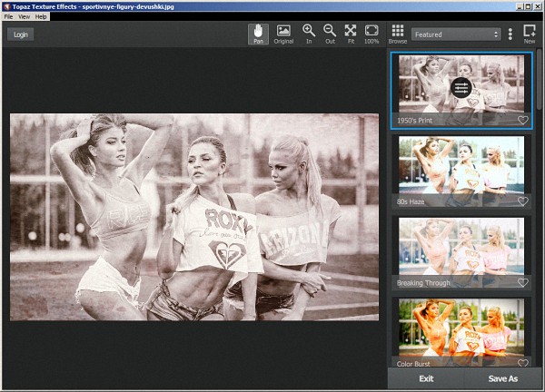This screenshot has height=392, width=545.
Task: Open the File menu
Action: click(x=9, y=17)
